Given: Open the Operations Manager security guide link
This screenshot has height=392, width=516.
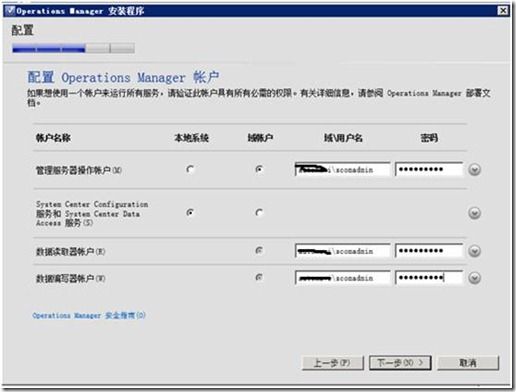Looking at the screenshot, I should point(89,315).
